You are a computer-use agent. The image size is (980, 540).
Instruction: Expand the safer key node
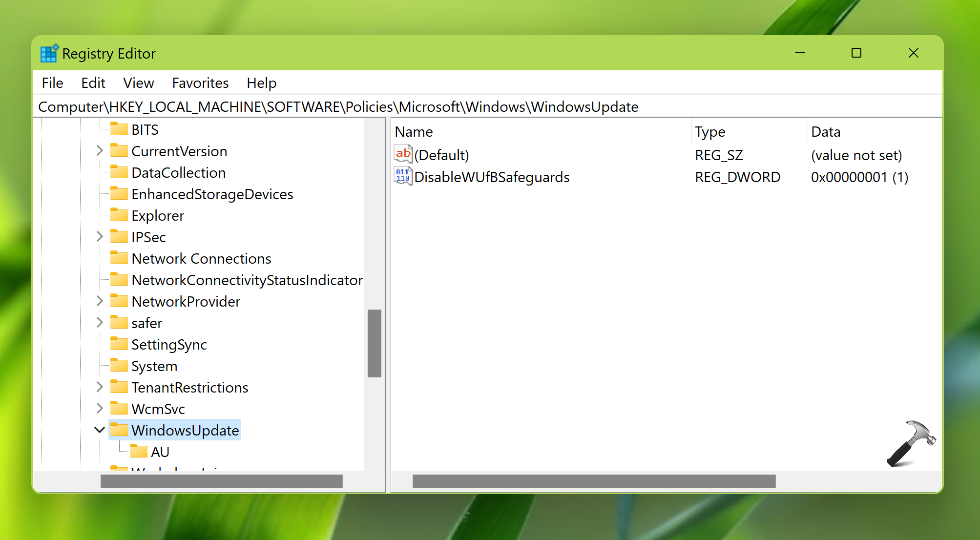(x=100, y=323)
